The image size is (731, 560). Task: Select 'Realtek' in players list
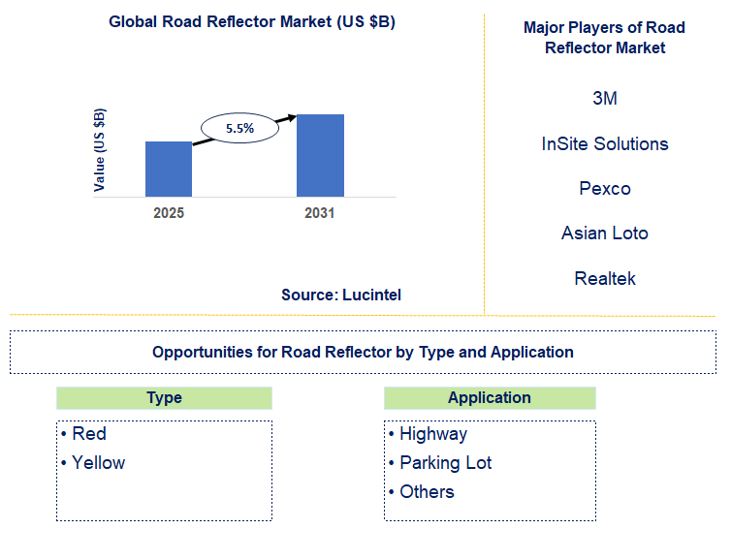[605, 279]
